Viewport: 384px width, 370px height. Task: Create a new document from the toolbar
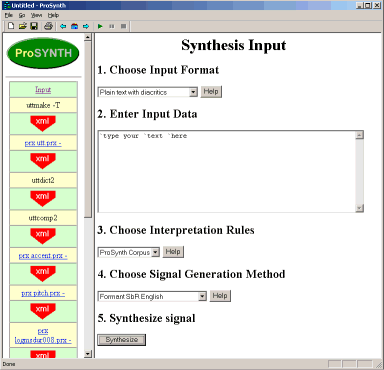click(x=11, y=26)
